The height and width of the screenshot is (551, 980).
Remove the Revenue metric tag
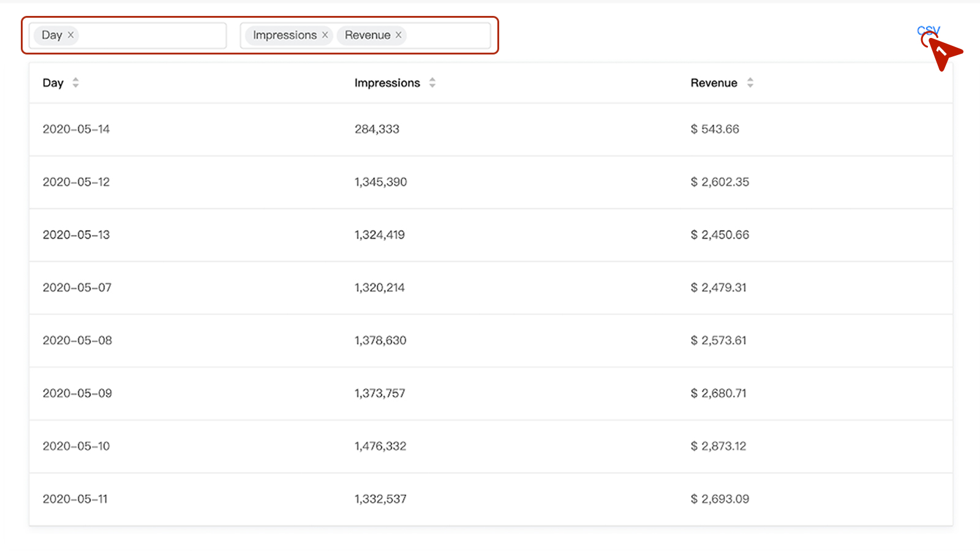click(398, 35)
